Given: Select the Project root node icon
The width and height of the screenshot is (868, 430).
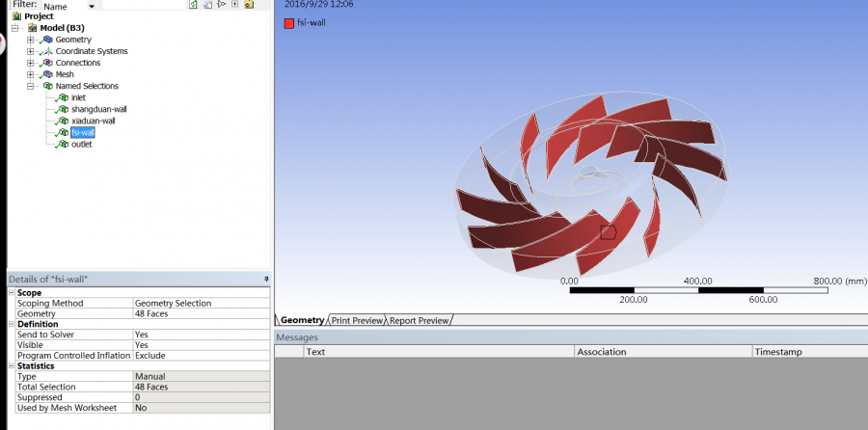Looking at the screenshot, I should (x=16, y=16).
